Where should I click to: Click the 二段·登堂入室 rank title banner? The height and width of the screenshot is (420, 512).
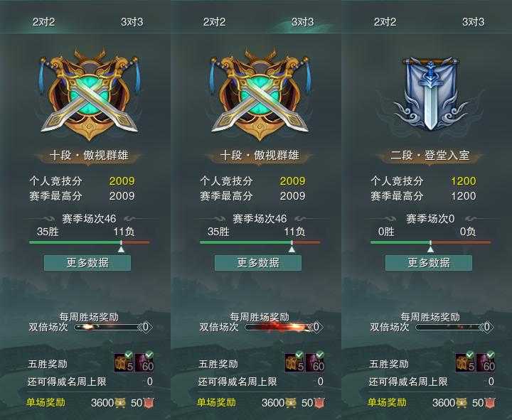(x=430, y=156)
